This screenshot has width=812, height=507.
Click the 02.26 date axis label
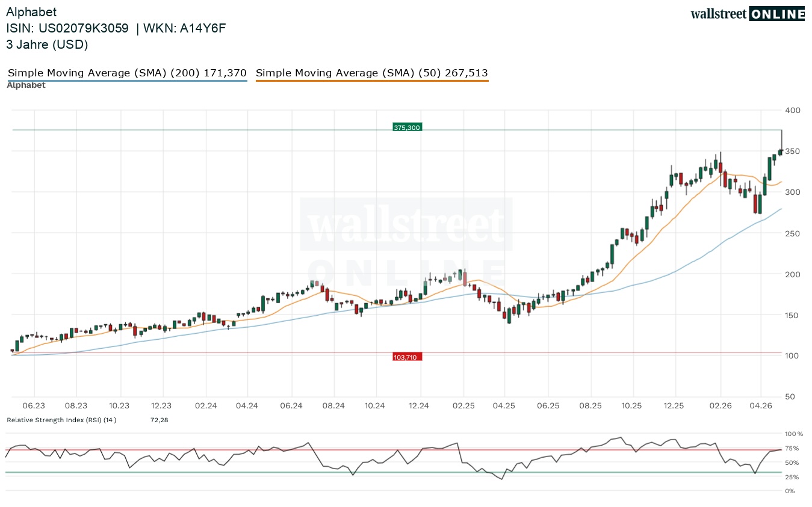coord(719,406)
